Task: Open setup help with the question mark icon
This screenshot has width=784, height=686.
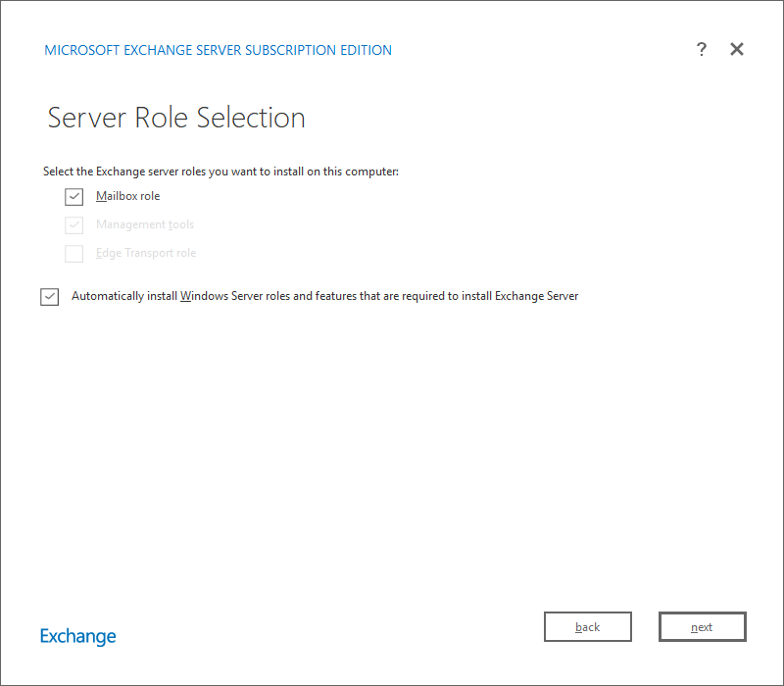Action: pyautogui.click(x=701, y=50)
